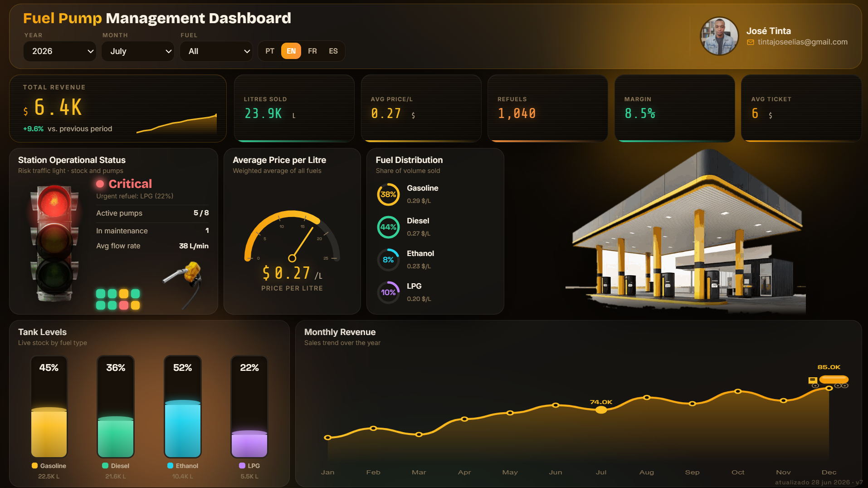Open the Year dropdown showing 2026

tap(60, 51)
